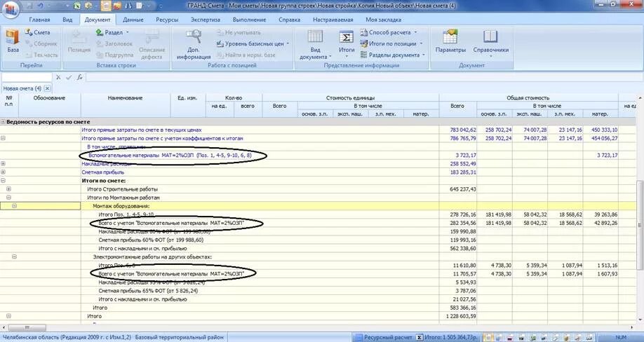Screen dimensions: 644x342
Task: Click Итого прямые затраты по смете в текущих ценах
Action: point(142,130)
